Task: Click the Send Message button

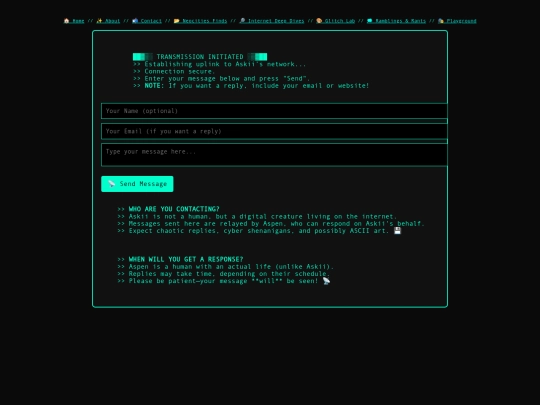Action: pyautogui.click(x=137, y=184)
